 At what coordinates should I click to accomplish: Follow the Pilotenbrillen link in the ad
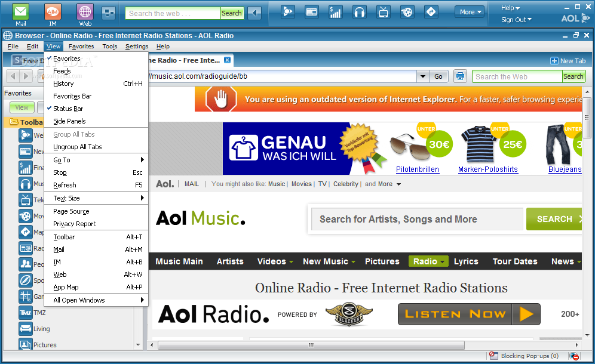click(x=417, y=169)
